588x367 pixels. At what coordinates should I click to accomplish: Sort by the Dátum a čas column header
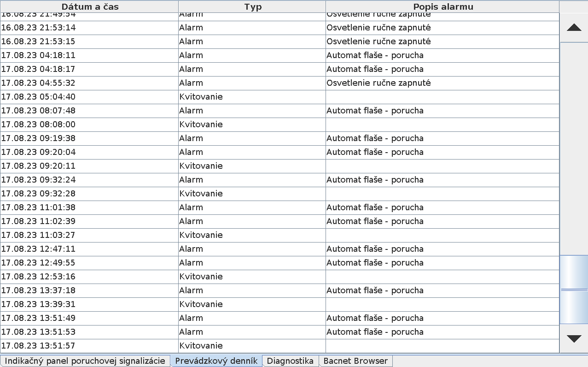pyautogui.click(x=89, y=6)
